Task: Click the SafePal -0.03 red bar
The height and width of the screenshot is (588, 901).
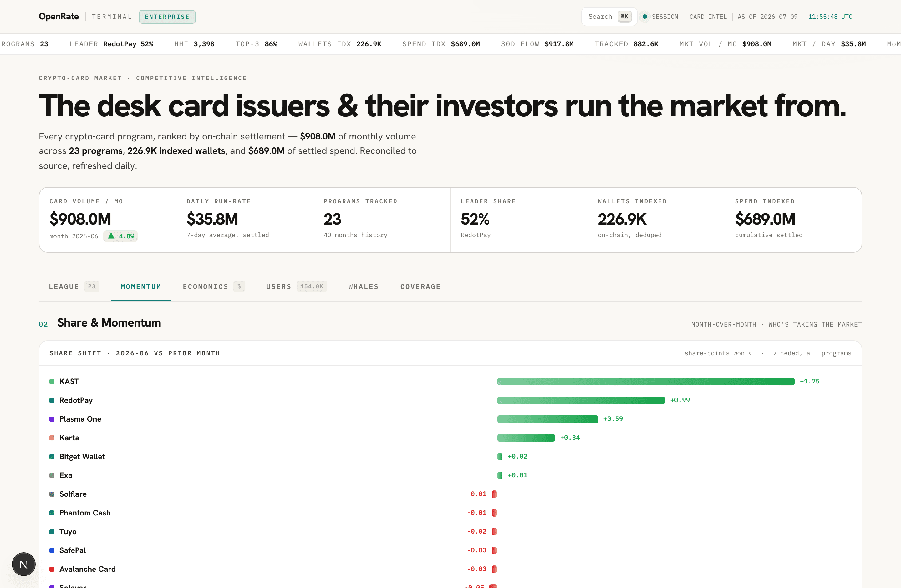Action: point(494,550)
